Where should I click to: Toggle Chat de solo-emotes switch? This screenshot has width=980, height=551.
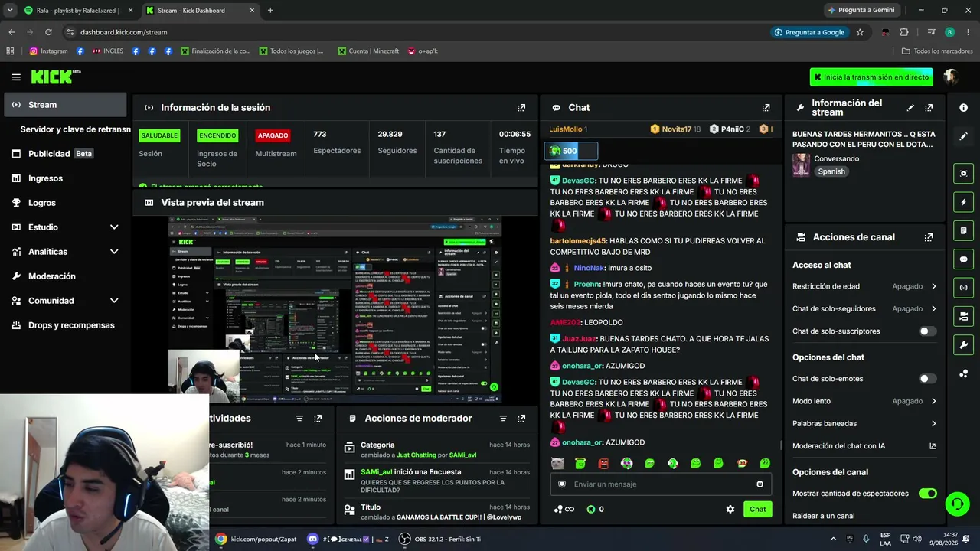(926, 379)
